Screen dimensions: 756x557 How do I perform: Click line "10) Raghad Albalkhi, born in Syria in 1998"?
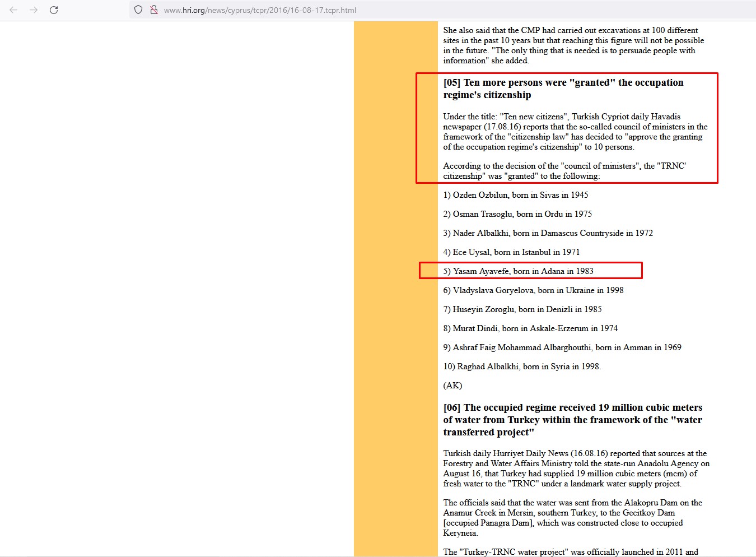pyautogui.click(x=522, y=366)
